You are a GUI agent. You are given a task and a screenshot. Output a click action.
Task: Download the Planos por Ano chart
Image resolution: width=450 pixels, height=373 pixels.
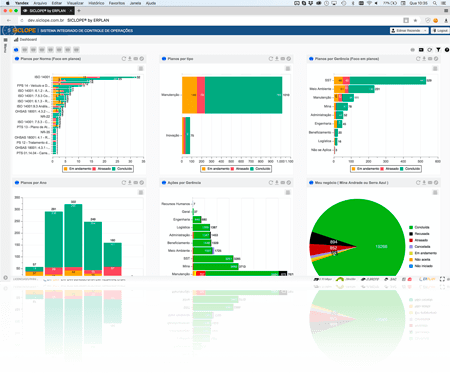click(130, 183)
